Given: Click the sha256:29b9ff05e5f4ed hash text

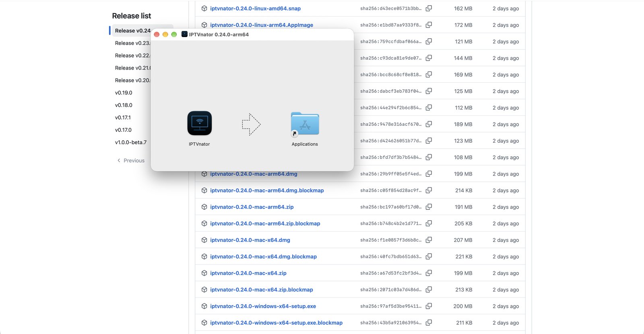Looking at the screenshot, I should pos(391,174).
